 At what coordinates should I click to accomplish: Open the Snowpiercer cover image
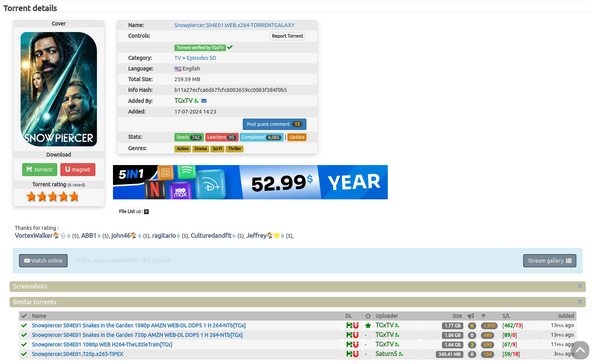point(59,89)
